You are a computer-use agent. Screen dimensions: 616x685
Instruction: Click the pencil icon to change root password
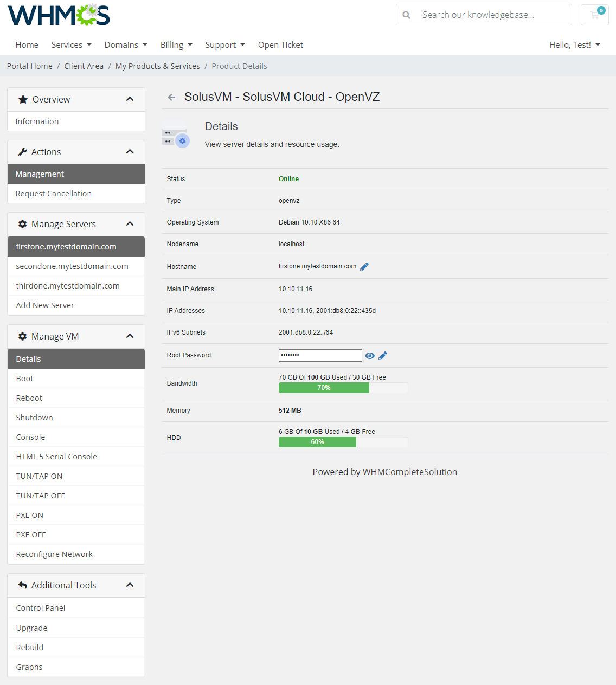click(383, 356)
